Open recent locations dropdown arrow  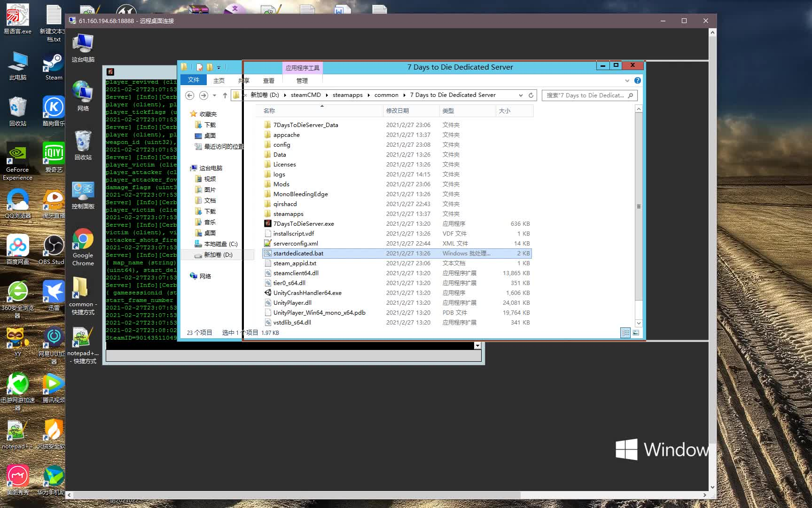(x=214, y=95)
